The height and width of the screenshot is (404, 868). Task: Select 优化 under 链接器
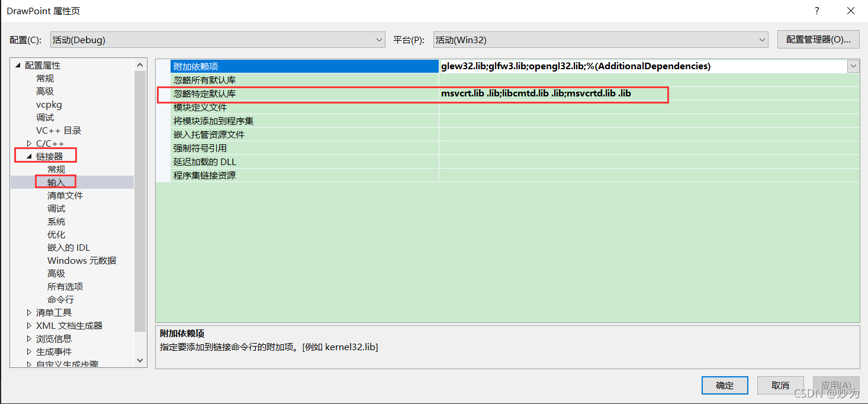pos(56,235)
